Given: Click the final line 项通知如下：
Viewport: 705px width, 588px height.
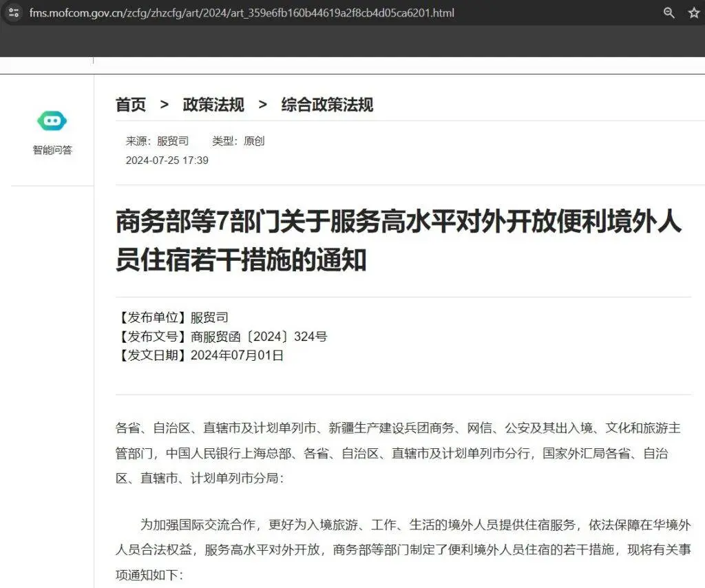Looking at the screenshot, I should click(149, 575).
